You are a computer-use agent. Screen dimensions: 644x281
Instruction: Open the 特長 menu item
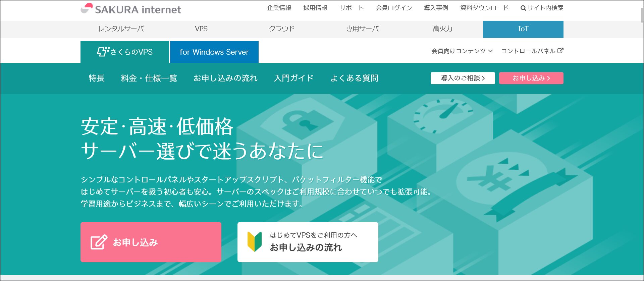97,78
